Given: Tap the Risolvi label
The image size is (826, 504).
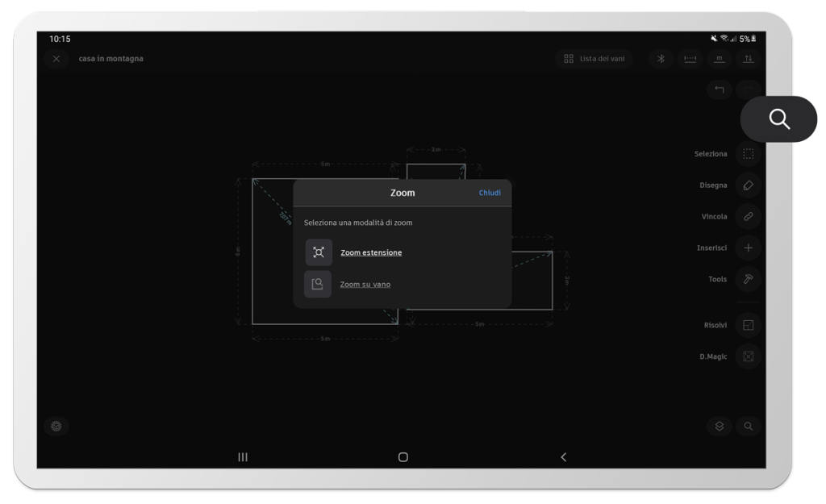Looking at the screenshot, I should 715,325.
